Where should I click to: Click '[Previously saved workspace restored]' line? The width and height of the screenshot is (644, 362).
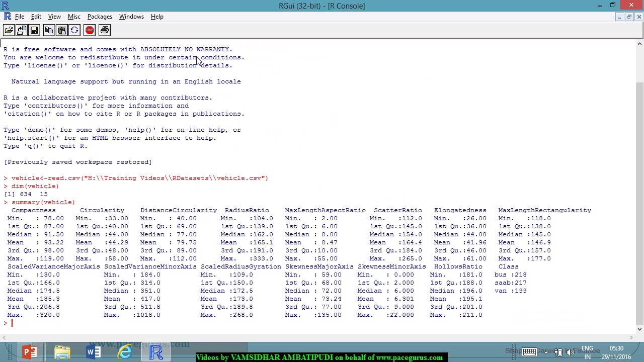coord(78,162)
